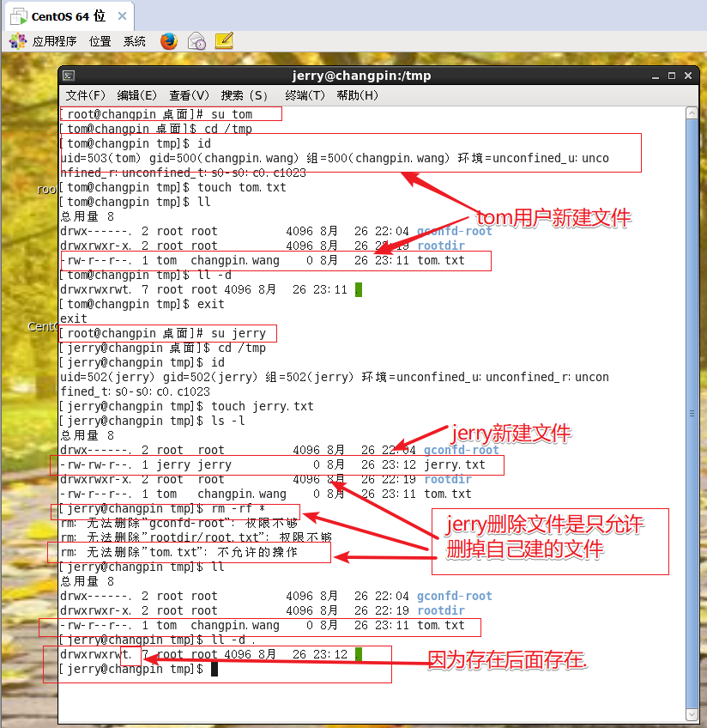Click the GNOME applications menu logo icon
The height and width of the screenshot is (728, 707).
point(18,41)
